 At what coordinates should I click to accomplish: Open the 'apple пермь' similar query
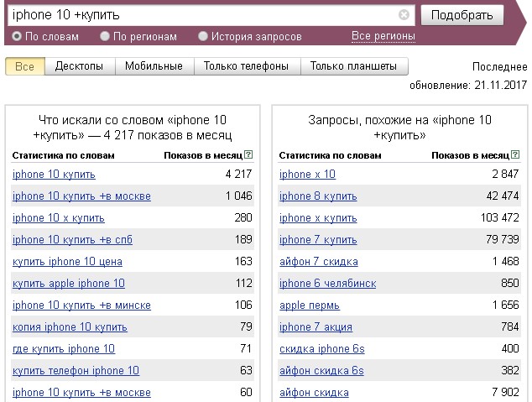click(310, 305)
